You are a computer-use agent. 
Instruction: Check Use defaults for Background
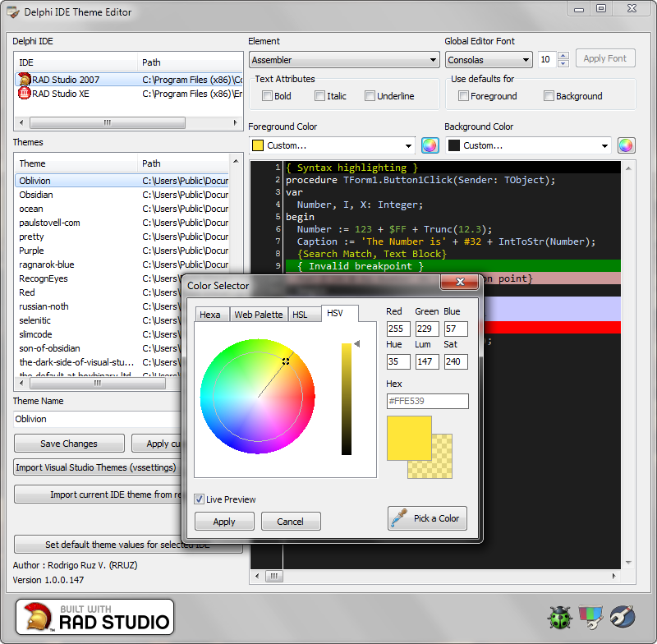[x=549, y=96]
